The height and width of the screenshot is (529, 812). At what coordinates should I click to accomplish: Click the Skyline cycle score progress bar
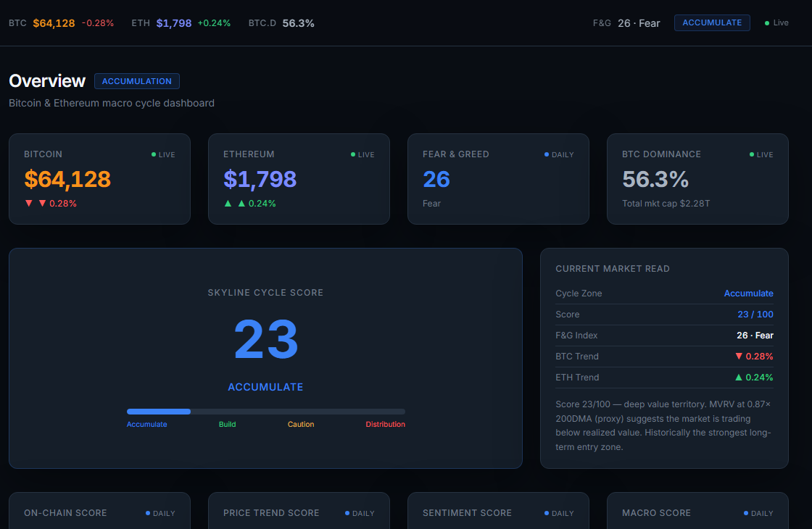tap(265, 412)
